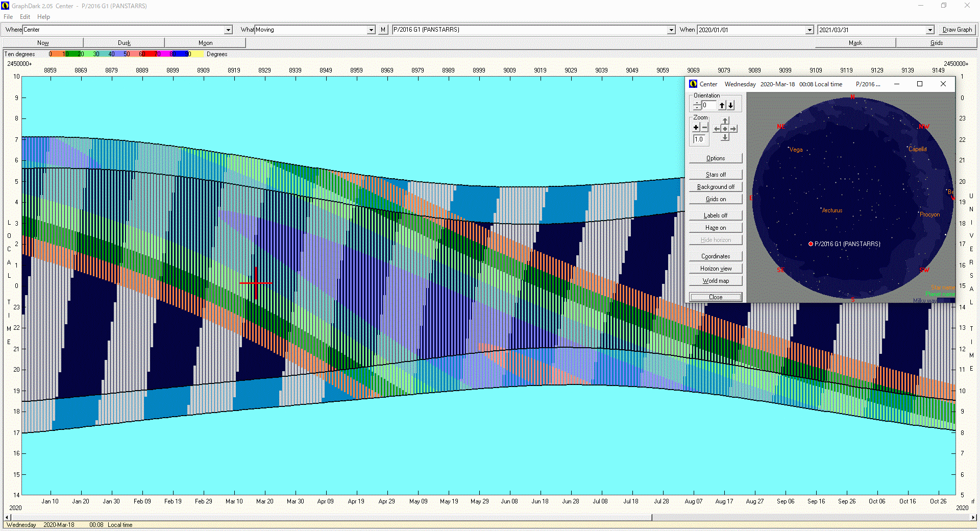Zoom out with the minus button
This screenshot has height=531, width=980.
(704, 128)
